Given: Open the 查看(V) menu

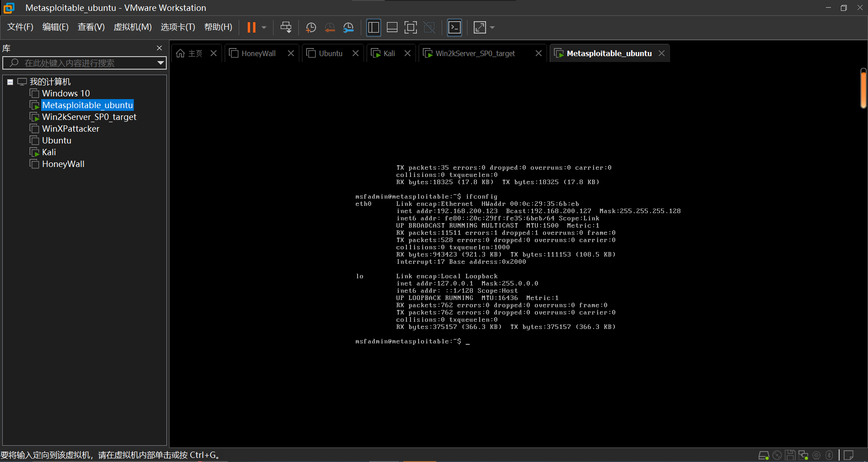Looking at the screenshot, I should click(x=91, y=27).
